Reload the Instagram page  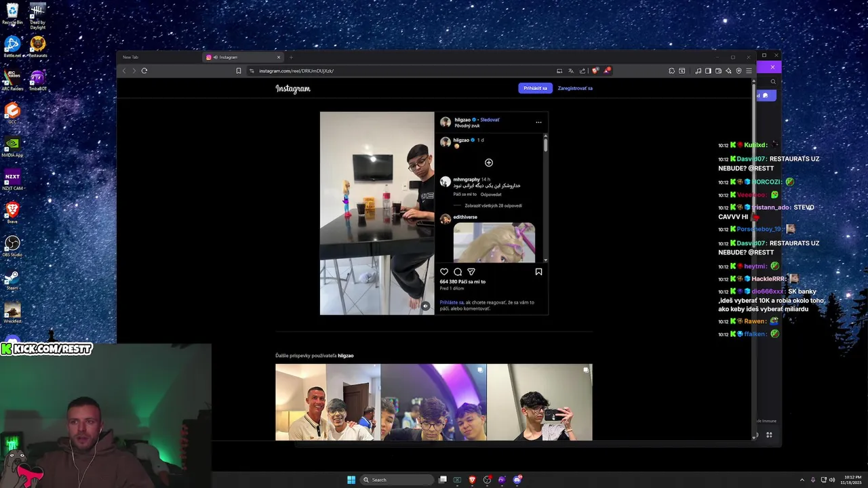point(144,70)
